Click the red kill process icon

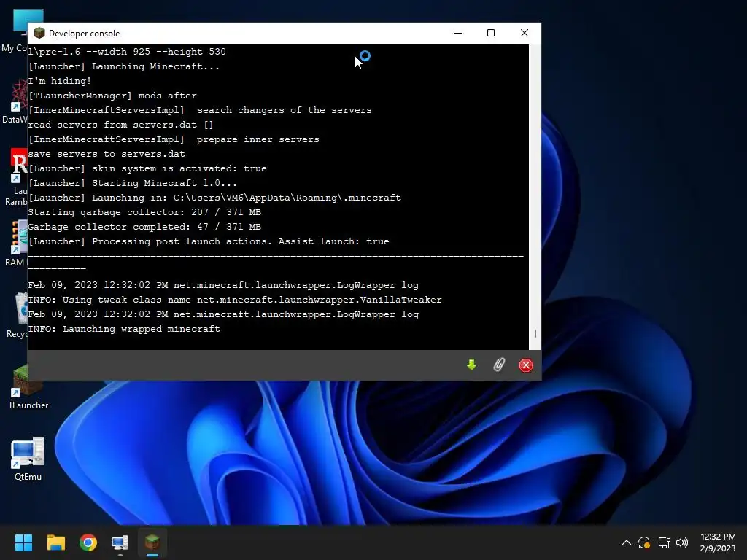pyautogui.click(x=525, y=365)
